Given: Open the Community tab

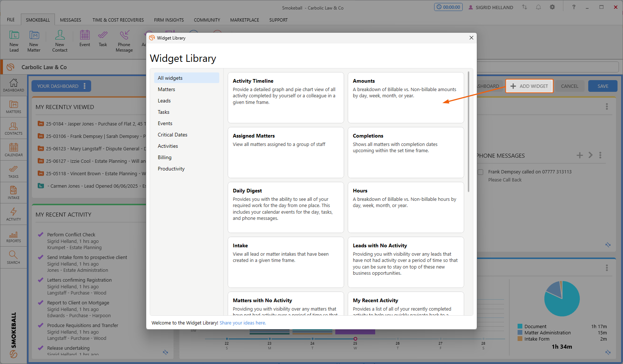Looking at the screenshot, I should point(207,20).
